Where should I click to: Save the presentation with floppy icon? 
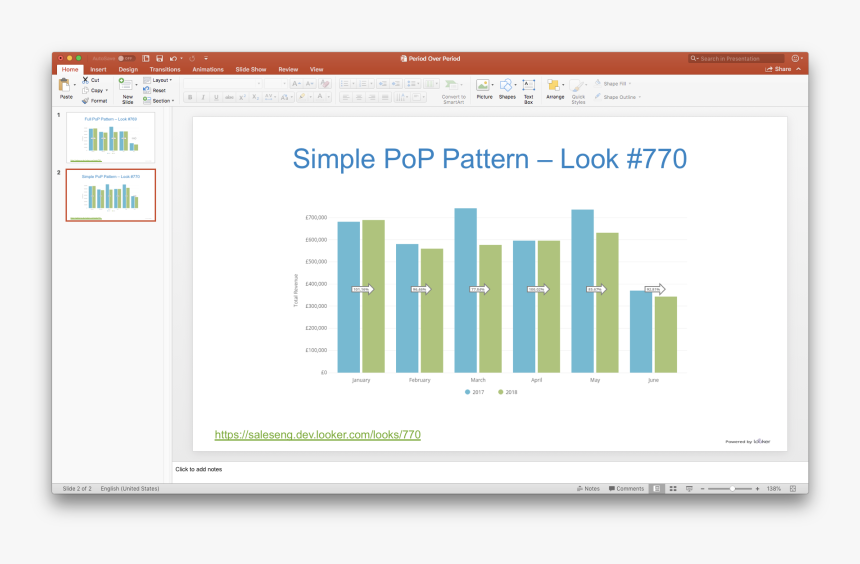click(160, 58)
